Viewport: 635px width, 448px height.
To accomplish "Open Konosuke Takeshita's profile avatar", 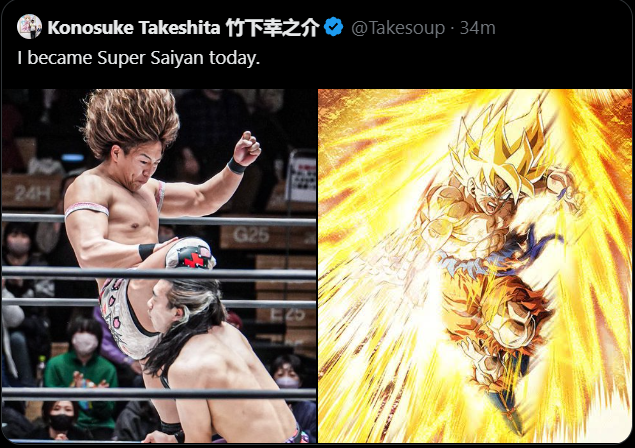I will click(x=29, y=27).
